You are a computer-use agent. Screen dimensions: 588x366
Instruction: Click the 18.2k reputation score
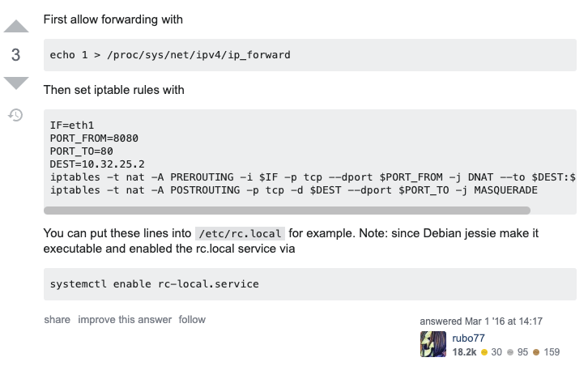click(x=464, y=352)
